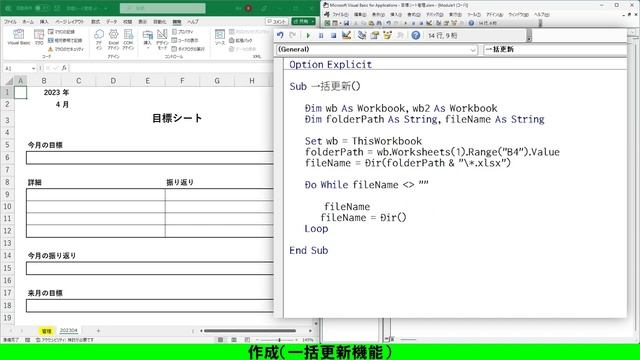Viewport: 640px width, 360px height.
Task: Open COM Add-ins dialog
Action: point(128,40)
